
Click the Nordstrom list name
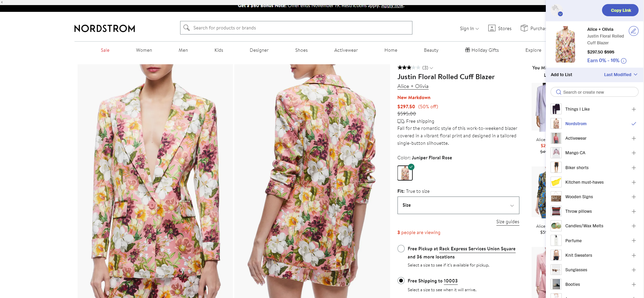[x=576, y=124]
